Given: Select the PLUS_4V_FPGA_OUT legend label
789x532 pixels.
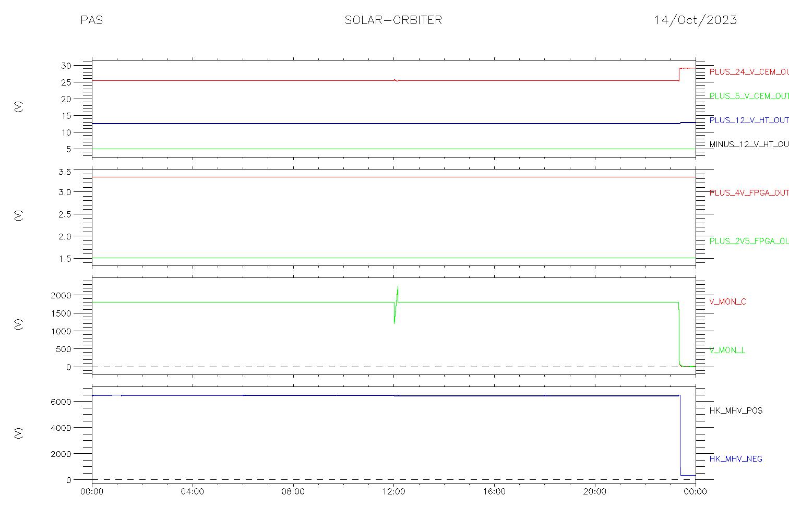Looking at the screenshot, I should 749,193.
